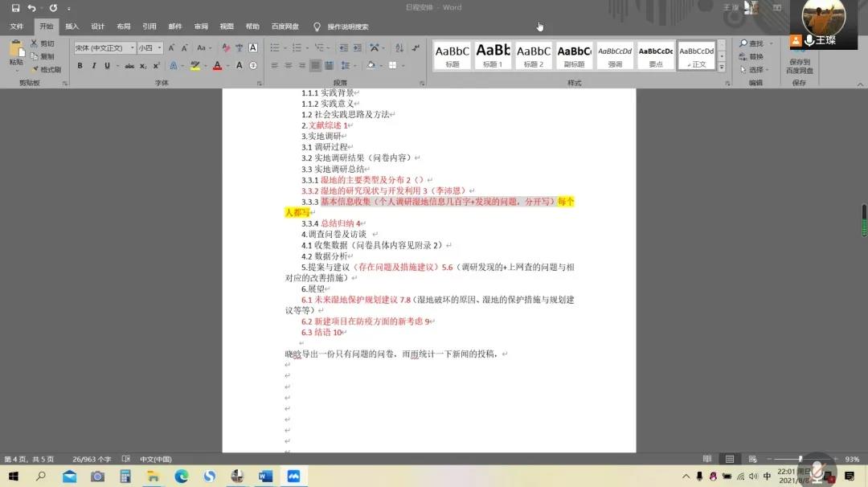Toggle bold formatting (B)
The width and height of the screenshot is (868, 487).
80,66
